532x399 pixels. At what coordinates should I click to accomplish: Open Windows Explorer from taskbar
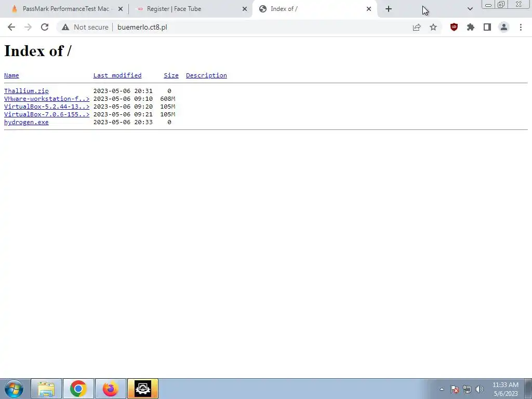pyautogui.click(x=46, y=389)
